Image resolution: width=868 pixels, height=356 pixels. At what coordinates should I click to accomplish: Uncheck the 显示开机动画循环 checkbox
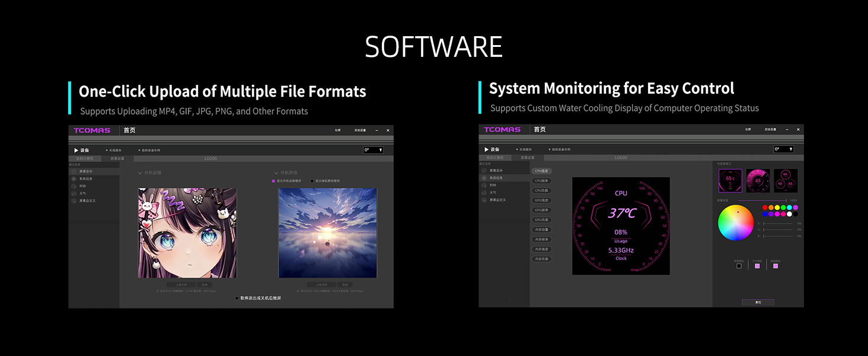point(273,181)
